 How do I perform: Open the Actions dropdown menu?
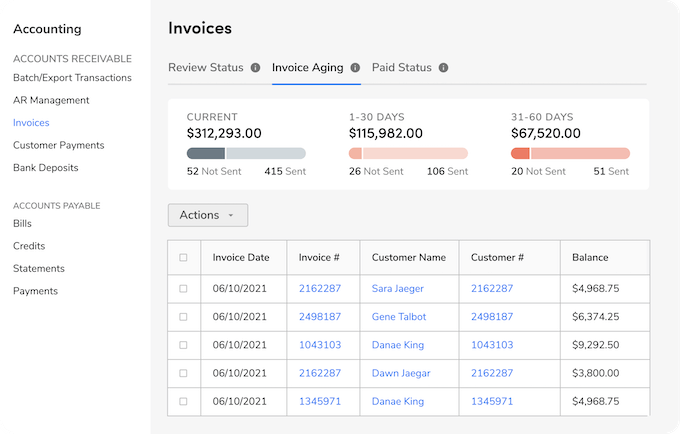point(207,215)
